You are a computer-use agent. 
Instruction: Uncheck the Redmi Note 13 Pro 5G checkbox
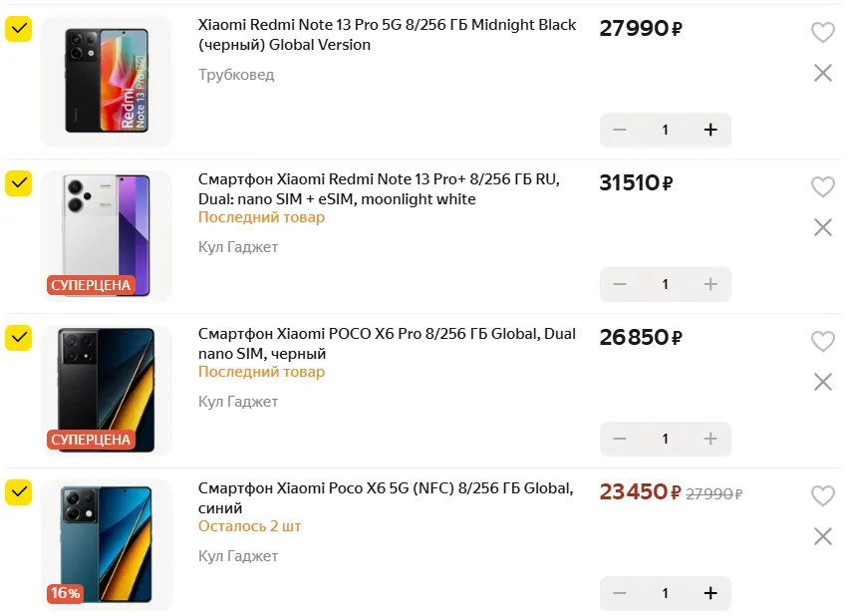(x=18, y=29)
